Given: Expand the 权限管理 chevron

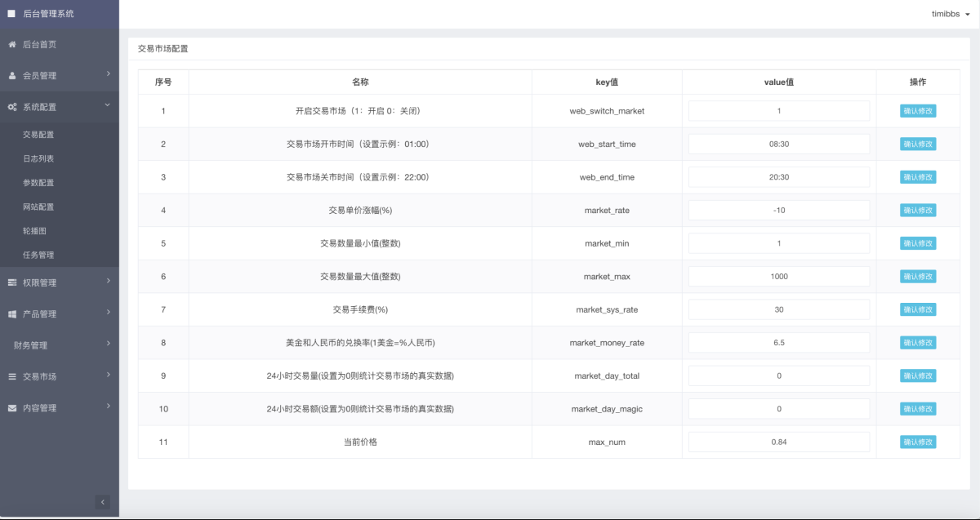Looking at the screenshot, I should [x=108, y=281].
